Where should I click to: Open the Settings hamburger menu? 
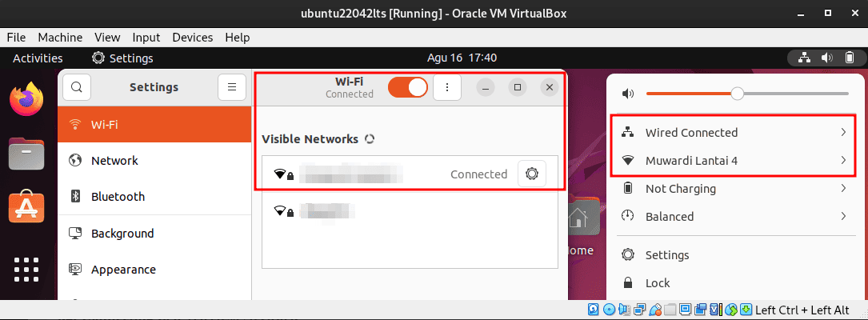(x=232, y=87)
